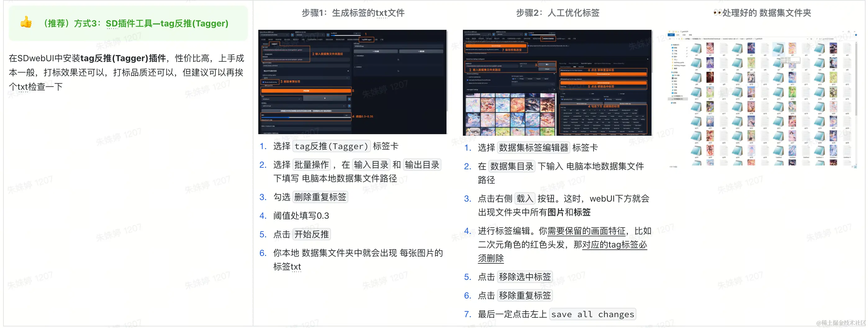Select the ql1 blank txt file icon in Explorer

click(x=724, y=48)
